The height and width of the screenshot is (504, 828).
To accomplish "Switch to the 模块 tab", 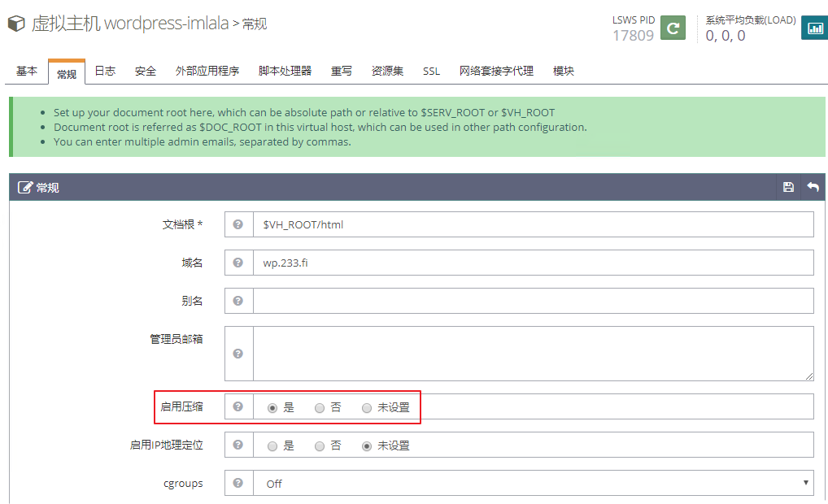I will 564,71.
